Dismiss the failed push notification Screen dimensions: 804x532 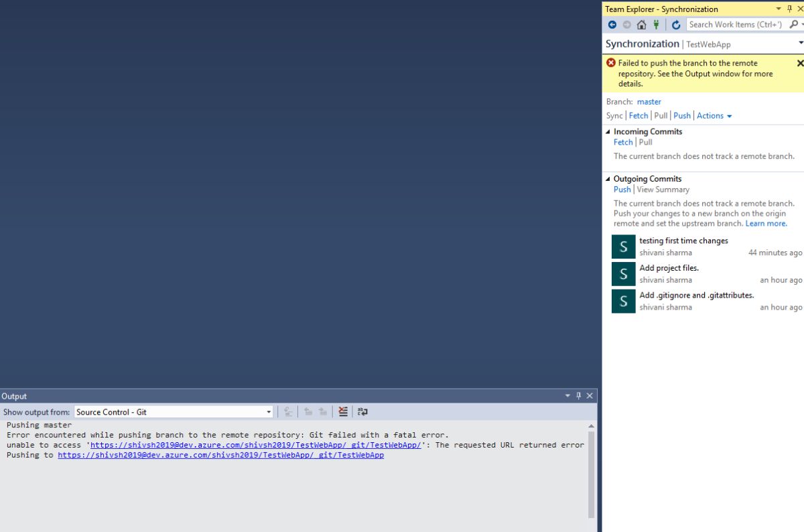click(800, 63)
